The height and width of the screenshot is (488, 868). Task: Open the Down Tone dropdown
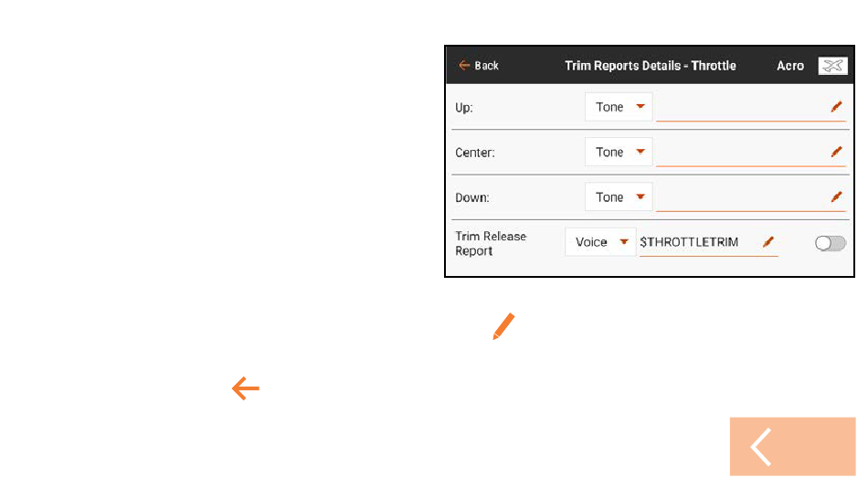click(x=619, y=196)
